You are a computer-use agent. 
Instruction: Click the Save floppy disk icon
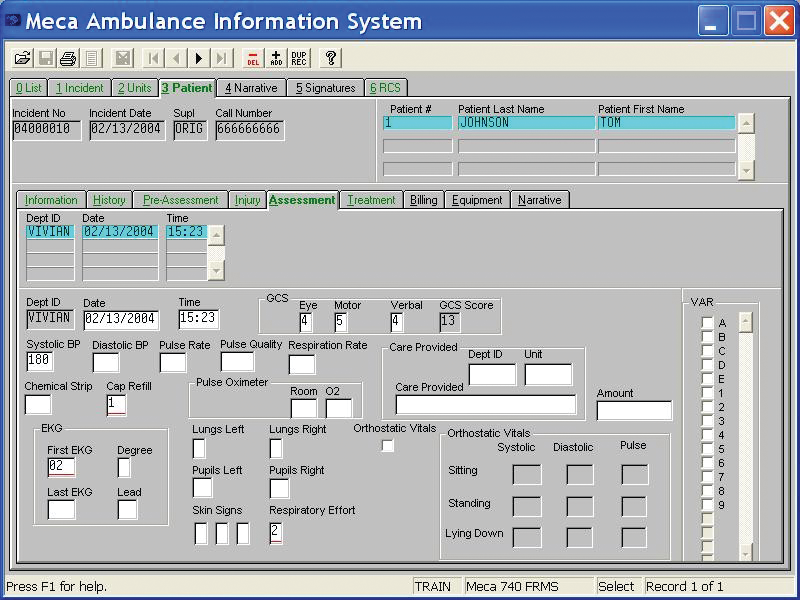45,59
